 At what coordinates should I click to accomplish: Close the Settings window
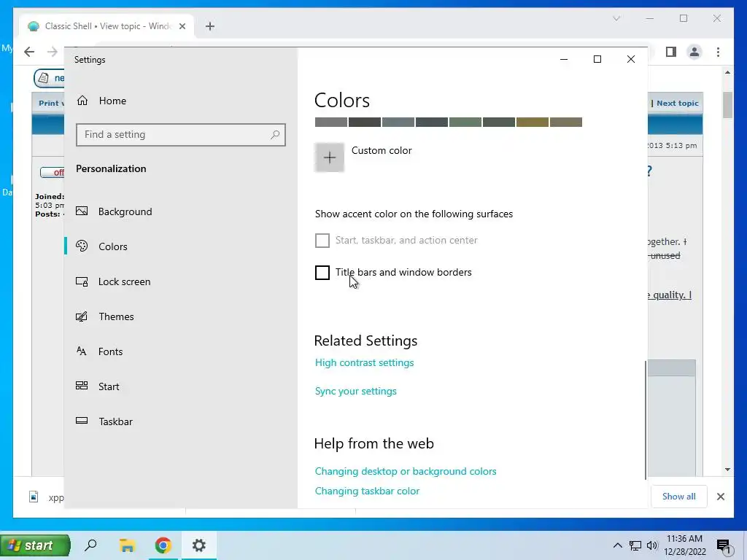pos(631,59)
